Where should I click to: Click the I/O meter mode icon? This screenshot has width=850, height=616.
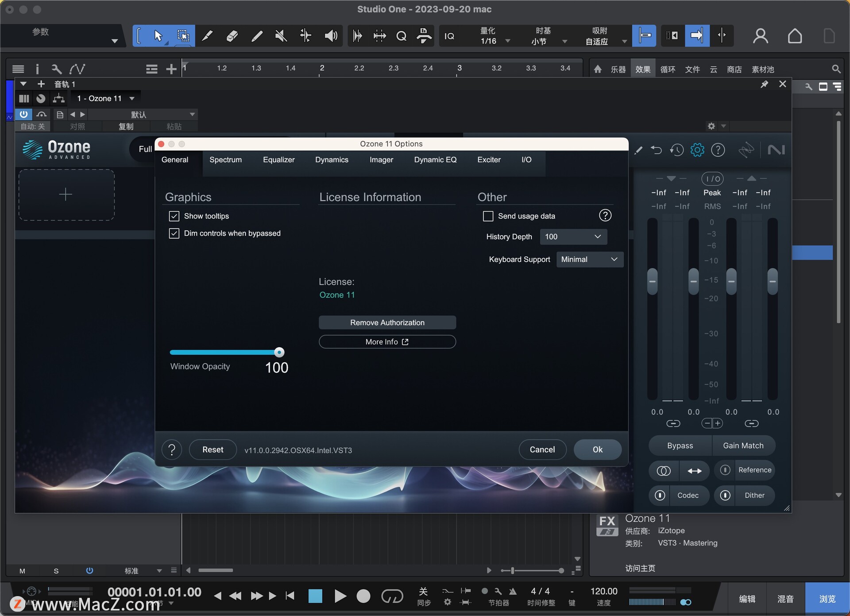click(712, 179)
